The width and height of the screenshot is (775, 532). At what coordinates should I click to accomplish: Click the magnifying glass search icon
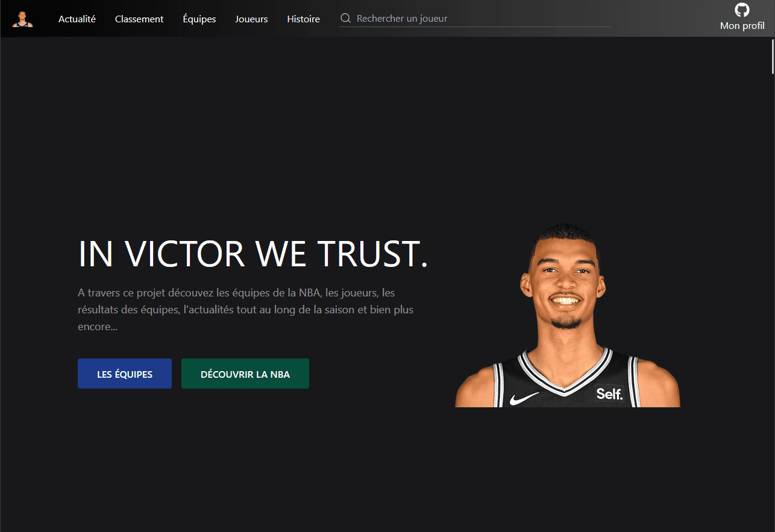pyautogui.click(x=345, y=18)
